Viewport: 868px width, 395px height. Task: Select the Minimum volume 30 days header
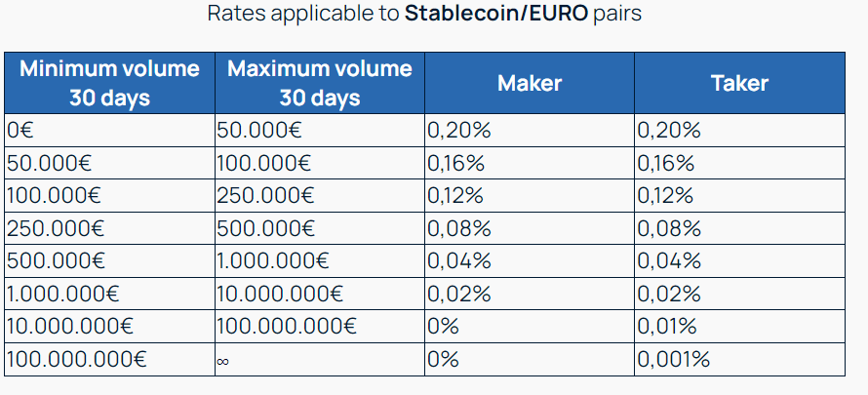point(109,83)
